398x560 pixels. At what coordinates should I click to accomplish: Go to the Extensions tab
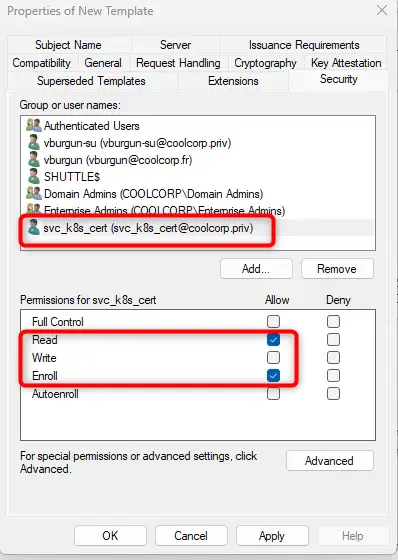[233, 81]
